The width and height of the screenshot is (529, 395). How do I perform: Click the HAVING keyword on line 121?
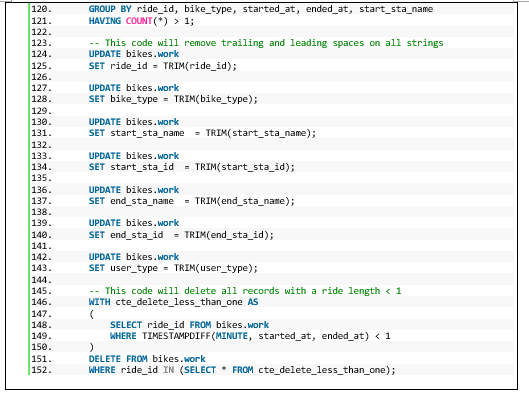click(105, 21)
